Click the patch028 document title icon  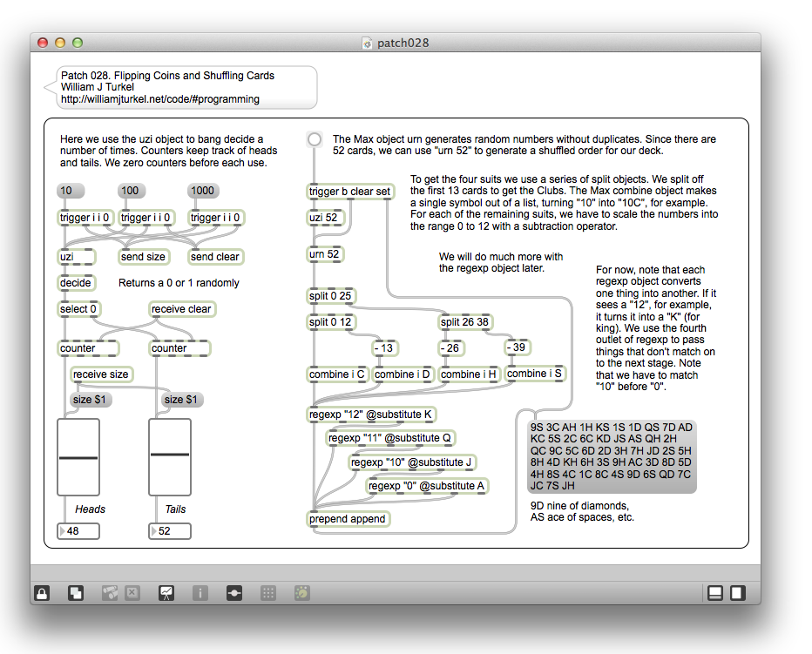(x=368, y=43)
